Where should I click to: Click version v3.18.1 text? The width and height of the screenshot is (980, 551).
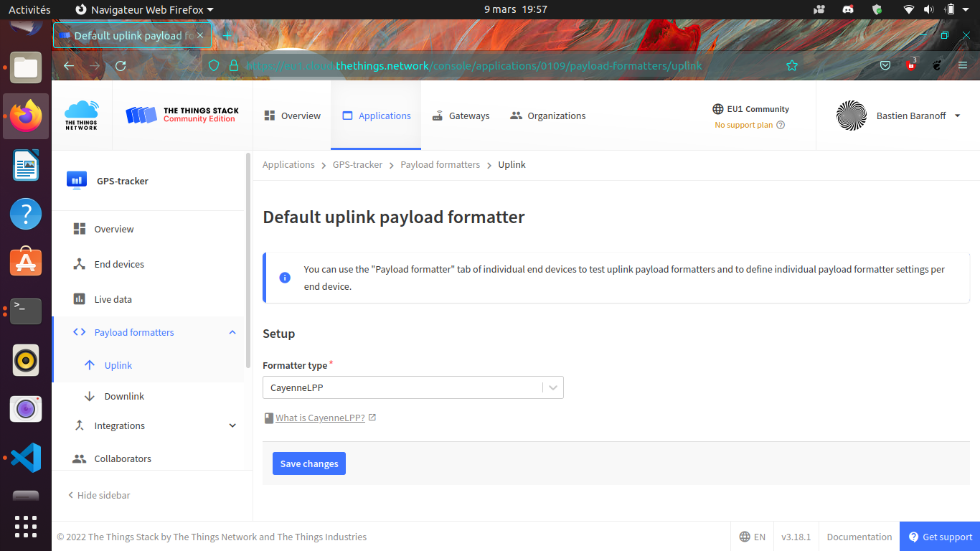tap(796, 537)
